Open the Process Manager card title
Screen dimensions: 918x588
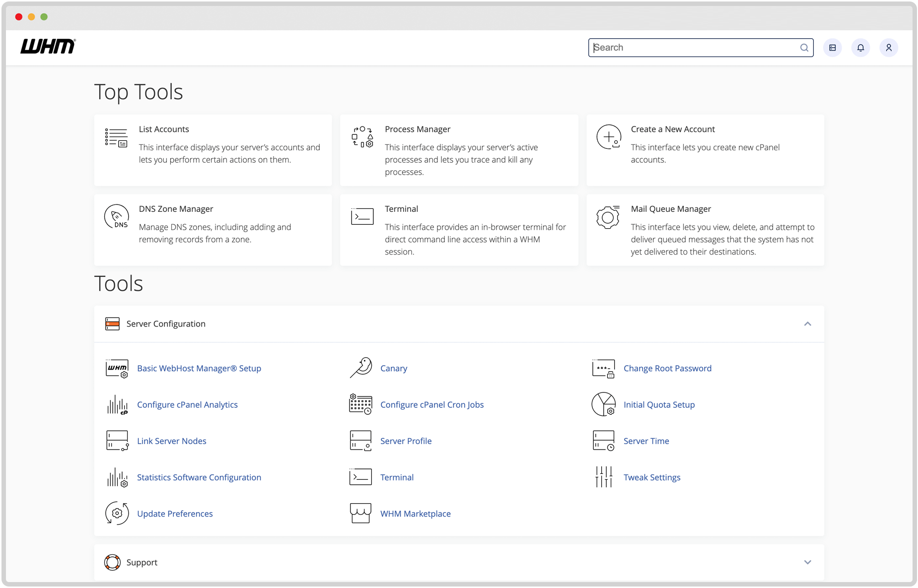(x=418, y=129)
